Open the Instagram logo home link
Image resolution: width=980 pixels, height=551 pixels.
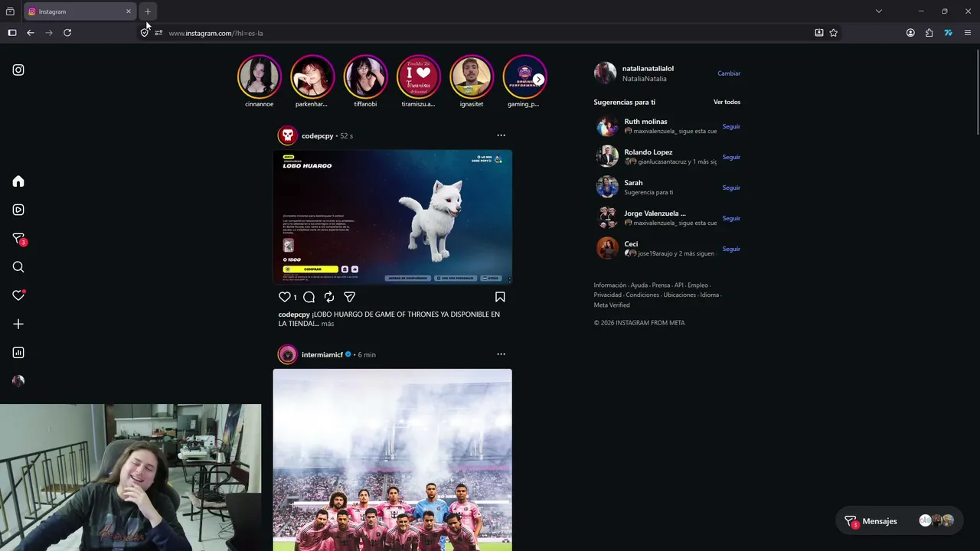pyautogui.click(x=18, y=70)
